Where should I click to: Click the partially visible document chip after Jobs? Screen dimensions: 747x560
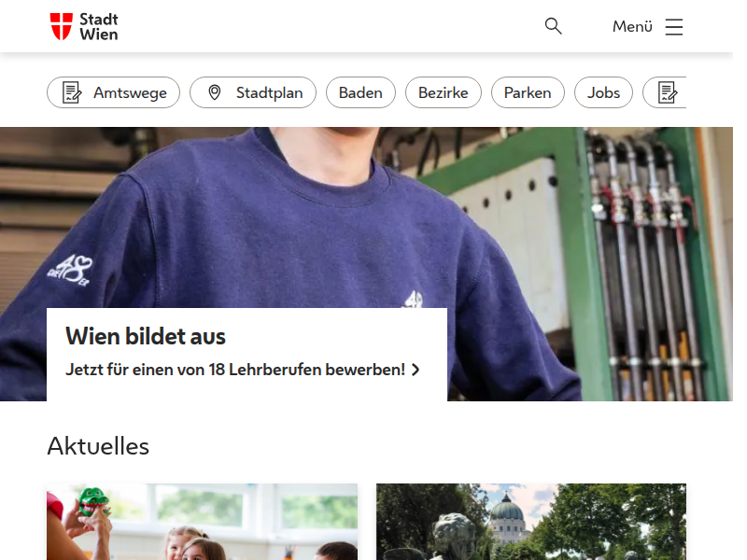(x=665, y=92)
